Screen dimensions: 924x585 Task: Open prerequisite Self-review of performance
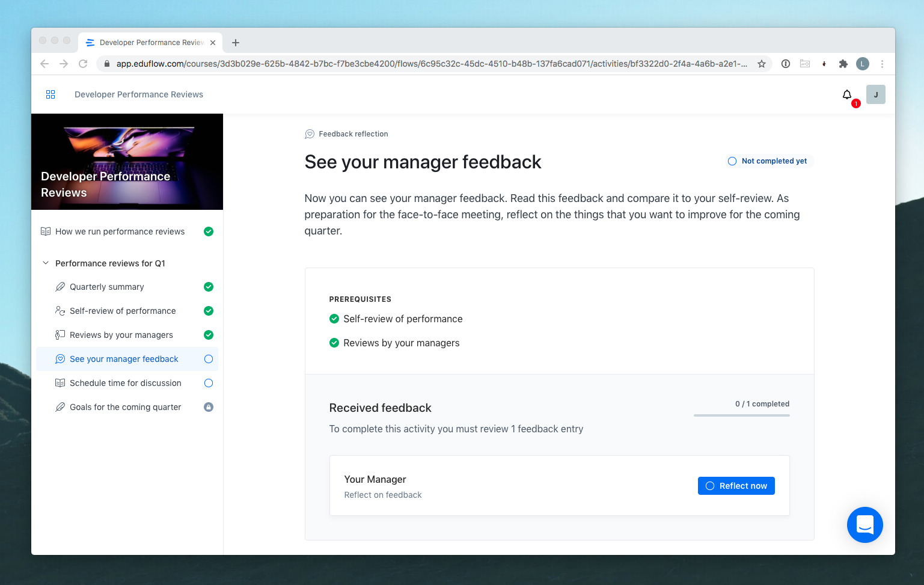403,319
